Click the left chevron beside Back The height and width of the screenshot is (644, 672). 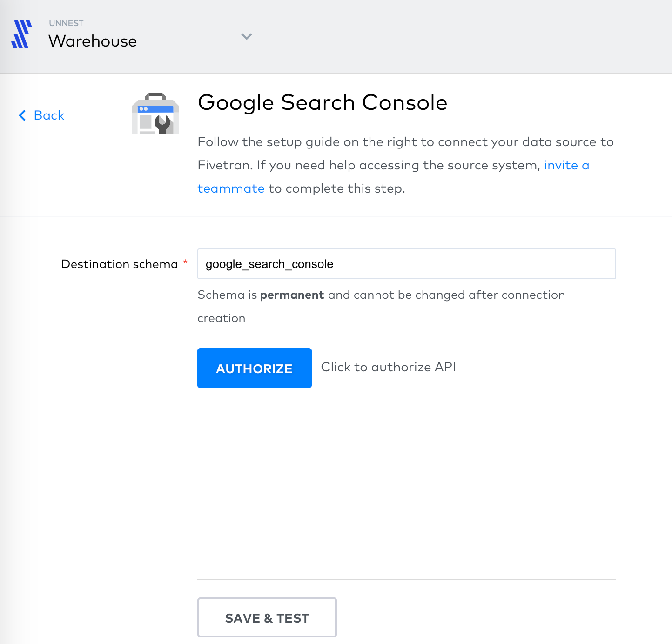(22, 115)
